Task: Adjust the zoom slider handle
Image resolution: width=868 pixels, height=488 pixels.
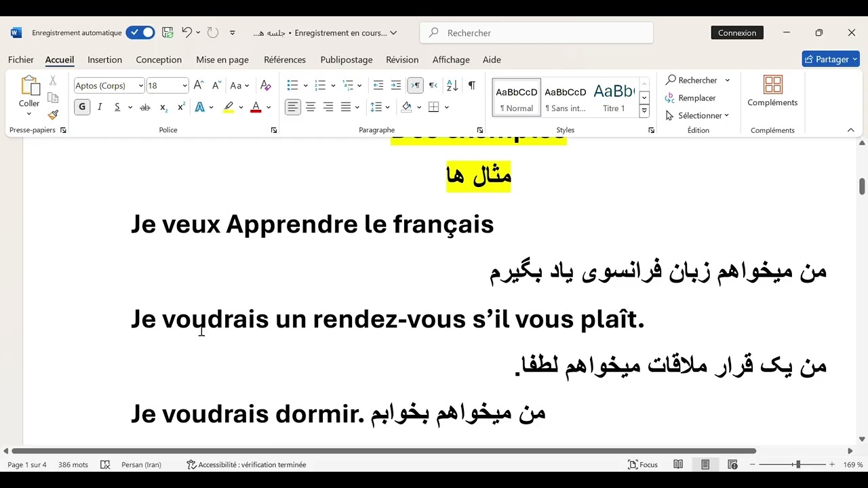Action: (797, 465)
